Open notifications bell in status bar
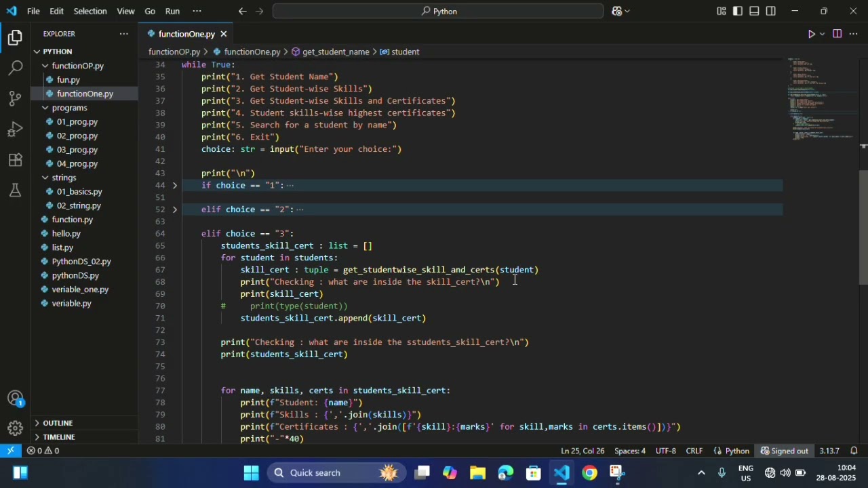This screenshot has width=868, height=488. click(854, 451)
